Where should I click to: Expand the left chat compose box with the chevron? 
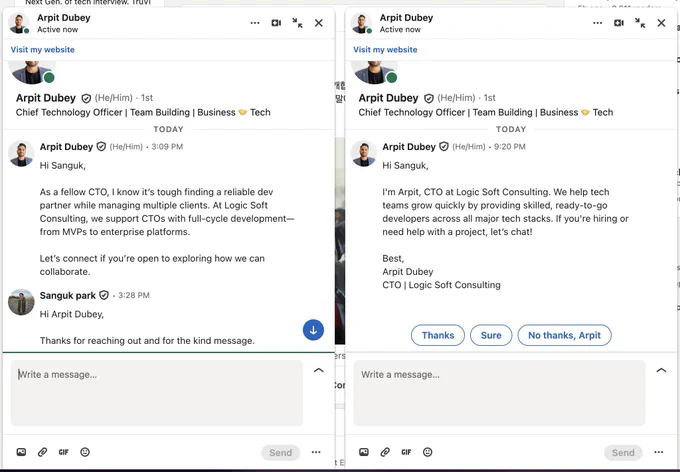(x=319, y=370)
